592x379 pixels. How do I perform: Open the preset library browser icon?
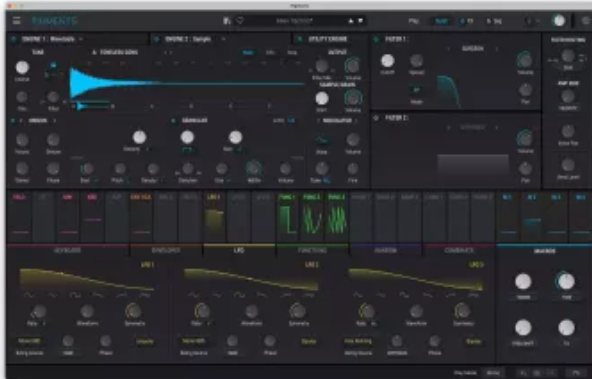[x=227, y=21]
